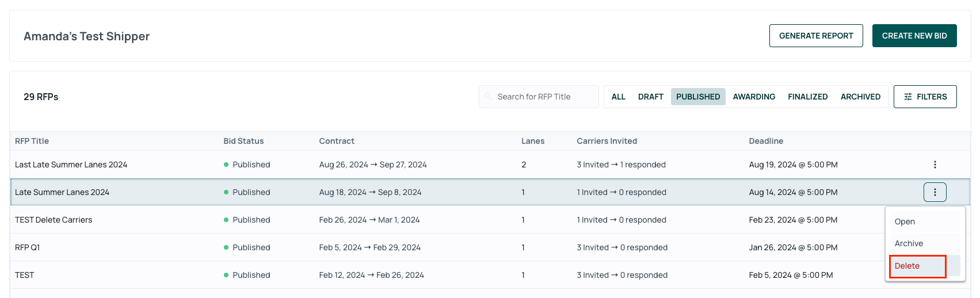Image resolution: width=980 pixels, height=298 pixels.
Task: Switch to the ALL tab
Action: click(618, 97)
